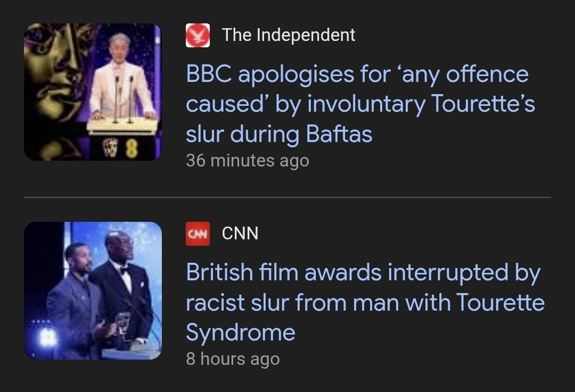Screen dimensions: 575x392
Task: Open The Independent article thumbnail
Action: [92, 91]
